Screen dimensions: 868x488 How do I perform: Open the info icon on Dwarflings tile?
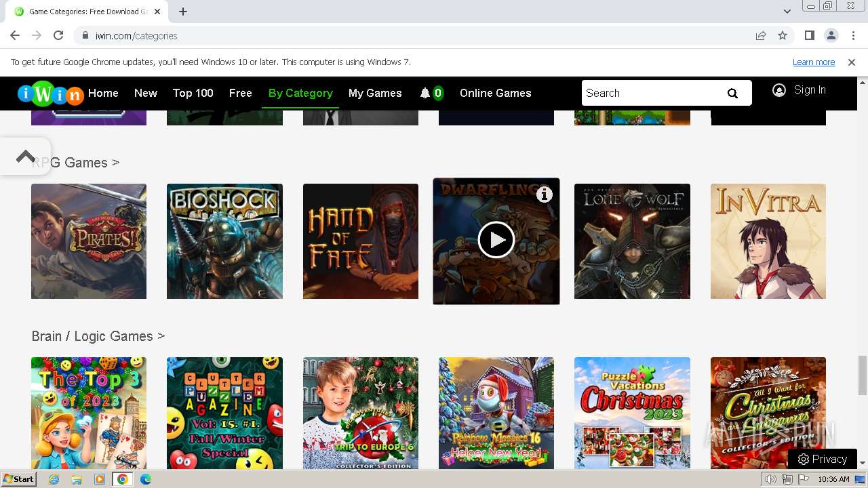pos(545,195)
